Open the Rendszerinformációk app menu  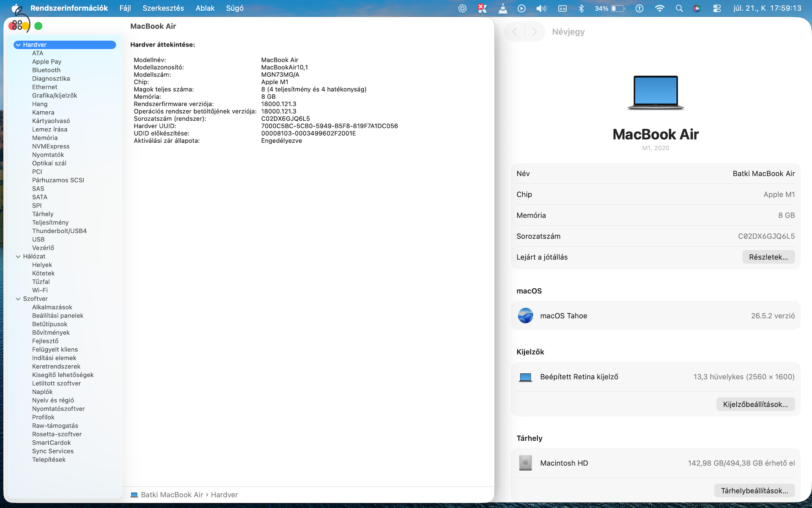pyautogui.click(x=69, y=8)
